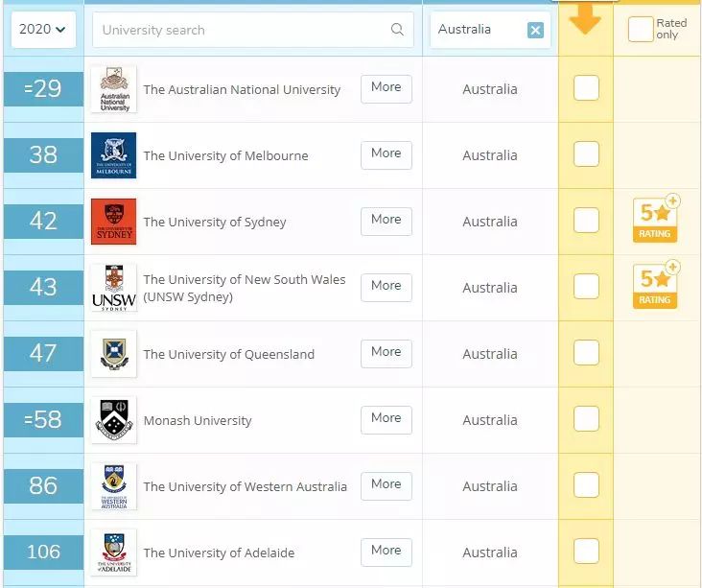Image resolution: width=702 pixels, height=588 pixels.
Task: Click More for Monash University
Action: [x=386, y=419]
